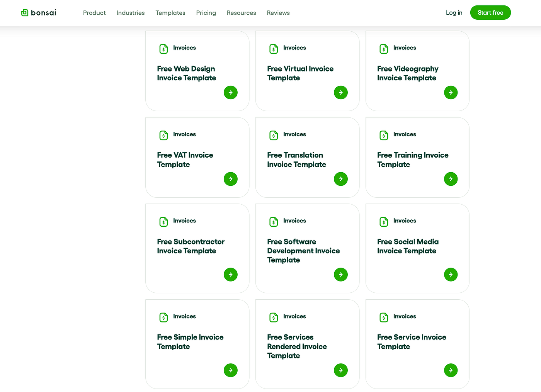Open Free Web Design Invoice Template title
This screenshot has width=541, height=392.
click(187, 73)
